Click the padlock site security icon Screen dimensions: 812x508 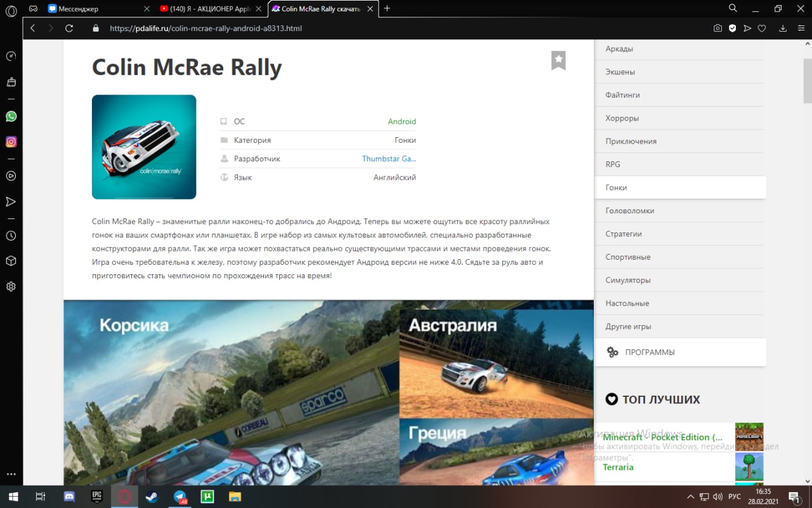(96, 28)
